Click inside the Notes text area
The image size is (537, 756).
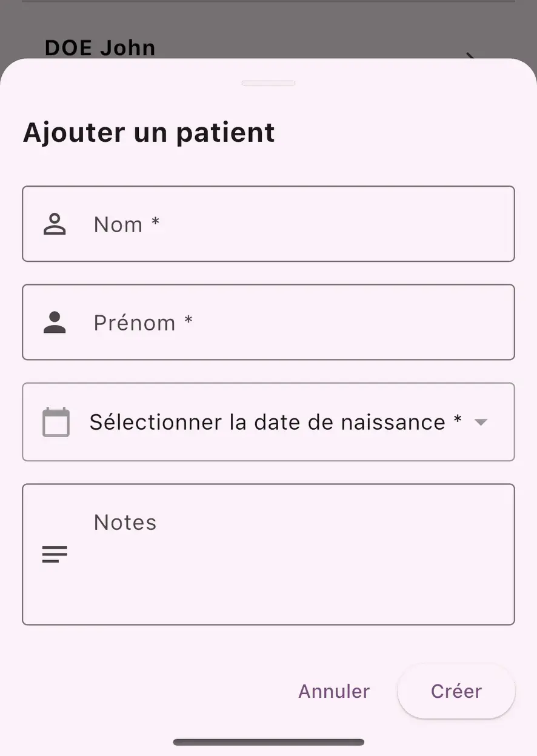pos(268,554)
